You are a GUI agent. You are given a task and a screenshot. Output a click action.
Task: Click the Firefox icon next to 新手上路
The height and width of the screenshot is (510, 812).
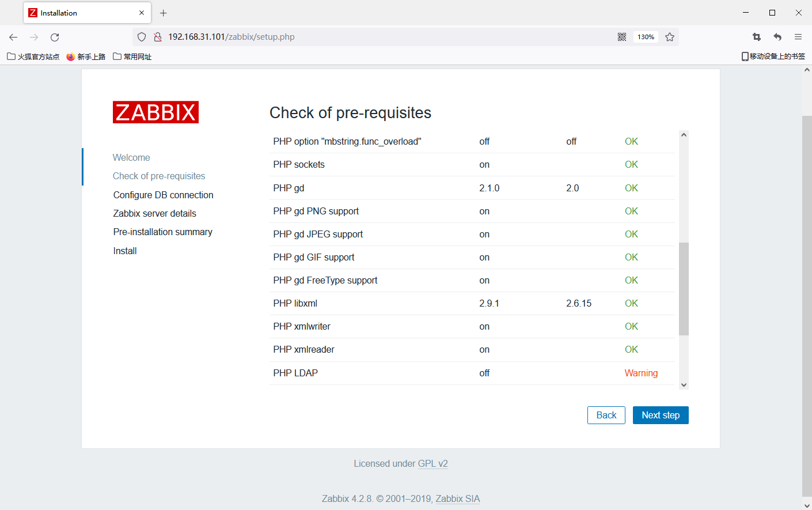[x=70, y=56]
